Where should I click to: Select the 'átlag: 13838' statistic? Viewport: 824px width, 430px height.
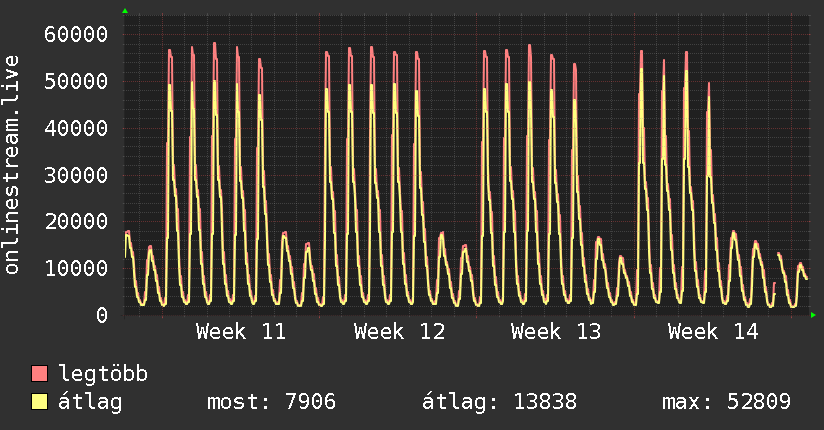click(x=499, y=402)
